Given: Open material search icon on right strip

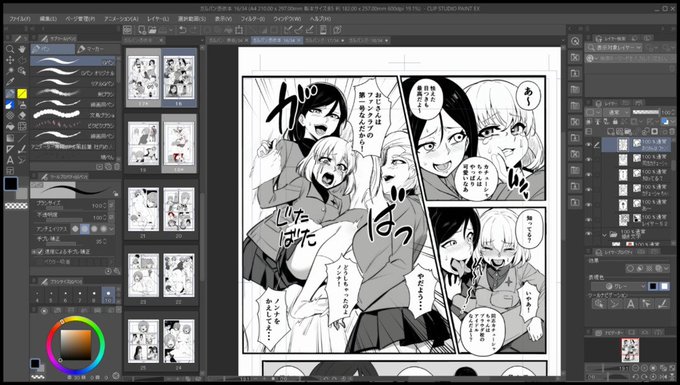Looking at the screenshot, I should (575, 41).
